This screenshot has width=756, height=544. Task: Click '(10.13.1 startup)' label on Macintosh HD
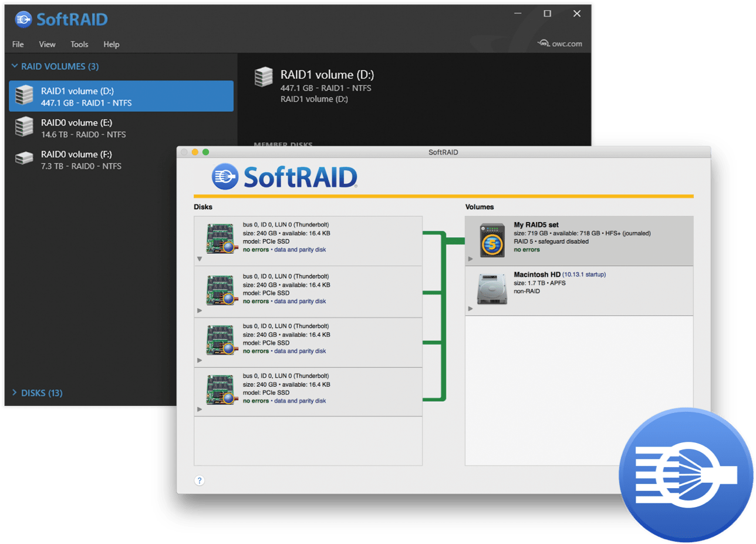pos(584,274)
